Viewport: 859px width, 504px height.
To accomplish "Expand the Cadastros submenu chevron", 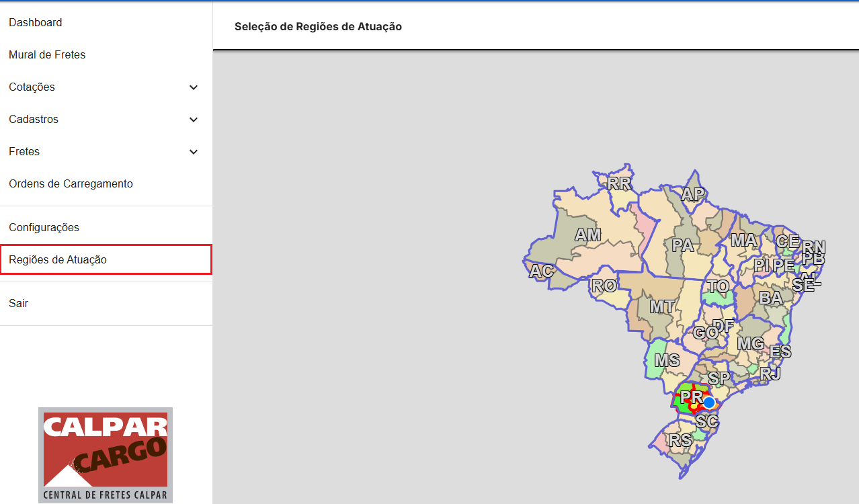I will tap(194, 120).
